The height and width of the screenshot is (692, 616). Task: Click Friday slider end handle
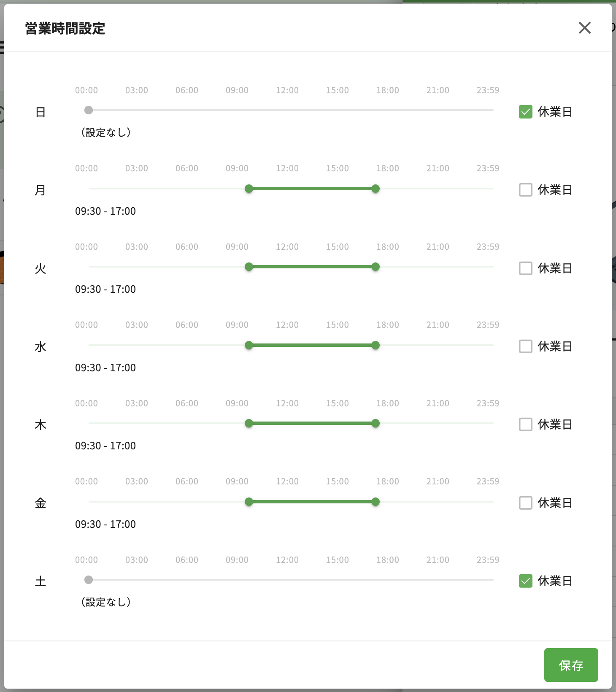[x=376, y=502]
